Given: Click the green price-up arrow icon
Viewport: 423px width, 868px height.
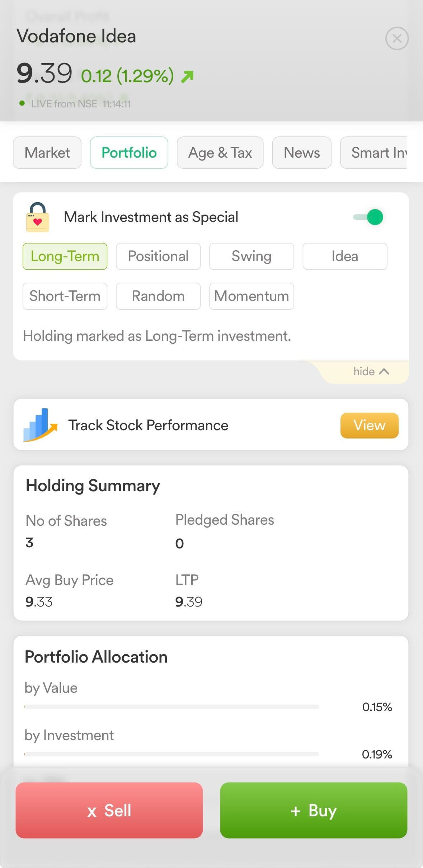Looking at the screenshot, I should (x=187, y=76).
